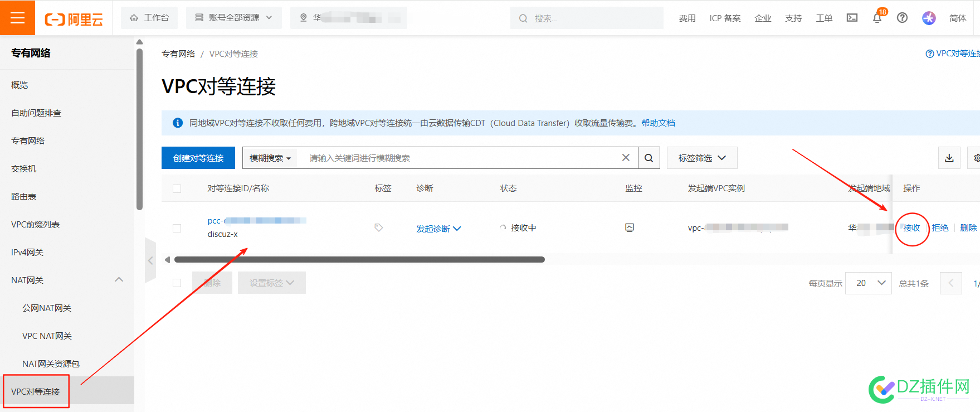Switch language via 简体
Viewport: 980px width, 412px height.
[x=958, y=18]
